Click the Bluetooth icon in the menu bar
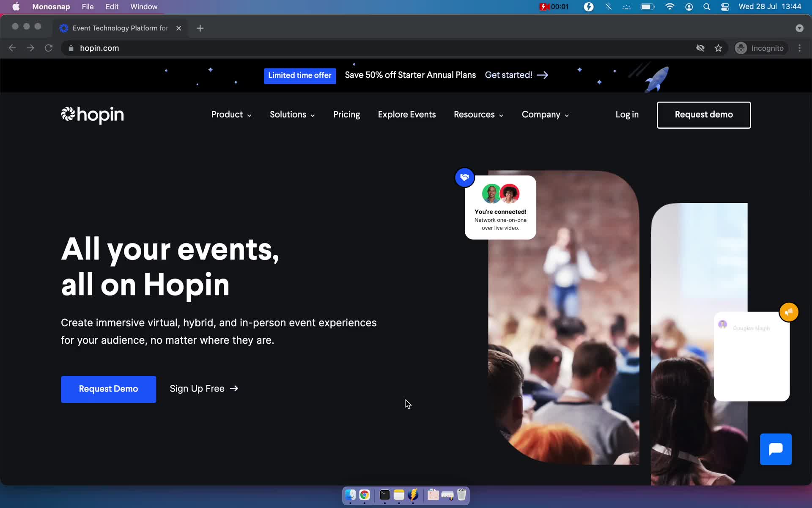This screenshot has width=812, height=508. (x=608, y=7)
